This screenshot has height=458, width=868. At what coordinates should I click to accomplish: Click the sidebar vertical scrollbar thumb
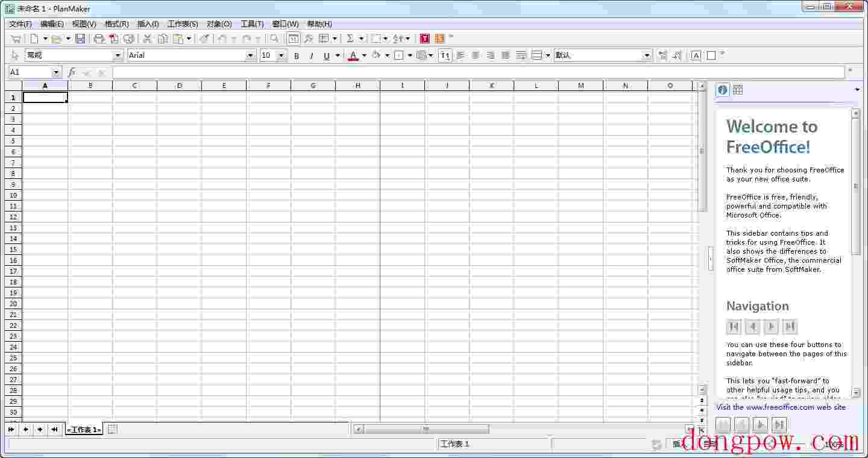855,186
